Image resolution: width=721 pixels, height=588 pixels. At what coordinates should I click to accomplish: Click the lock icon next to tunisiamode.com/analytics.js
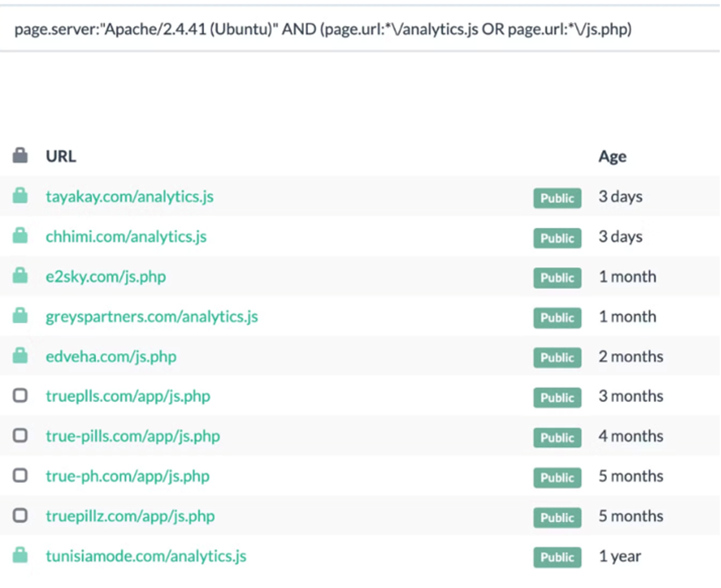(x=20, y=556)
